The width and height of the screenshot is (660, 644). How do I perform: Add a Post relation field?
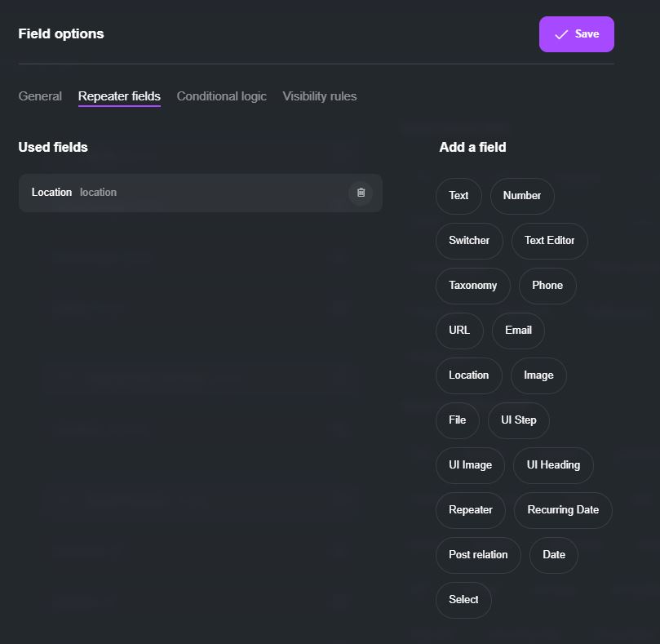[x=478, y=555]
